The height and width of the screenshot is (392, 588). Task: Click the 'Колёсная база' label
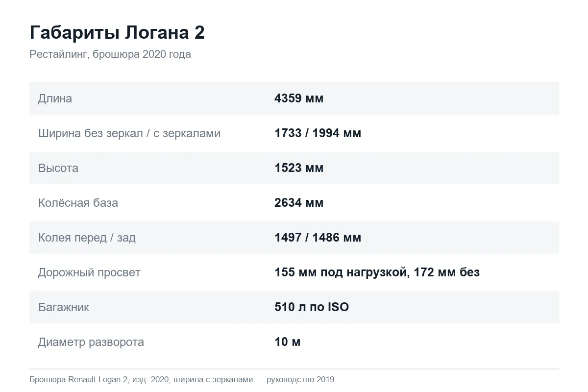pos(78,203)
